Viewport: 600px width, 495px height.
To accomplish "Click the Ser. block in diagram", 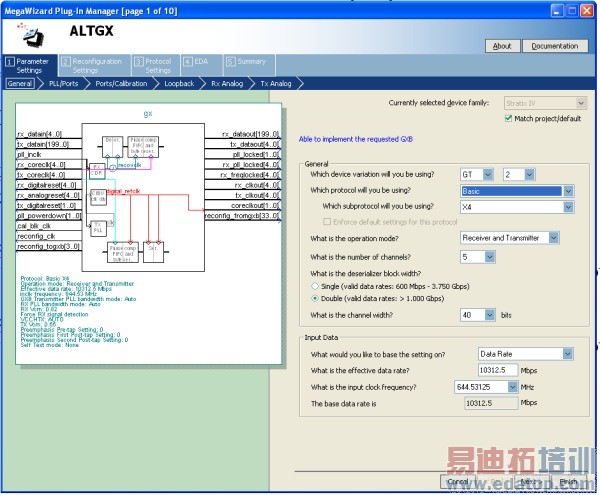I will (153, 252).
